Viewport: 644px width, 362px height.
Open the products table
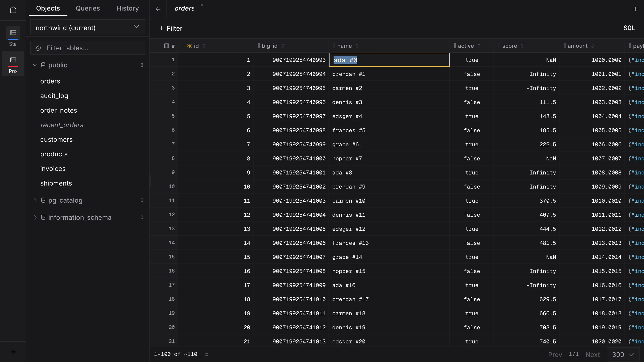(x=54, y=154)
